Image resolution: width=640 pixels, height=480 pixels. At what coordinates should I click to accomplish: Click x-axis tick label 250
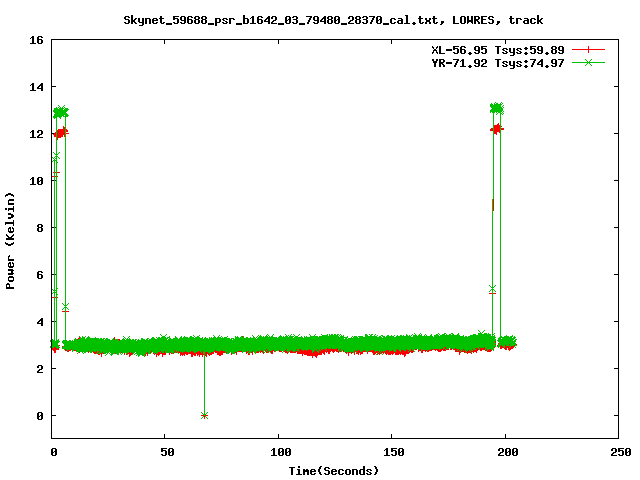click(x=621, y=452)
